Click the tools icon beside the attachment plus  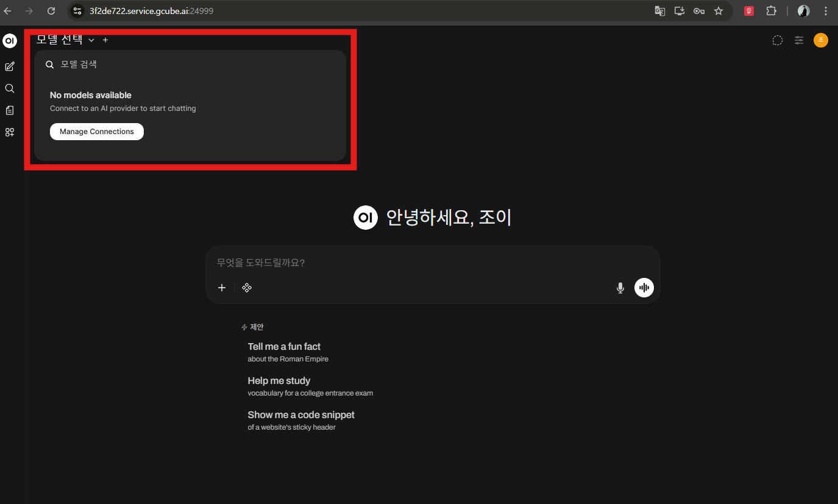coord(247,287)
